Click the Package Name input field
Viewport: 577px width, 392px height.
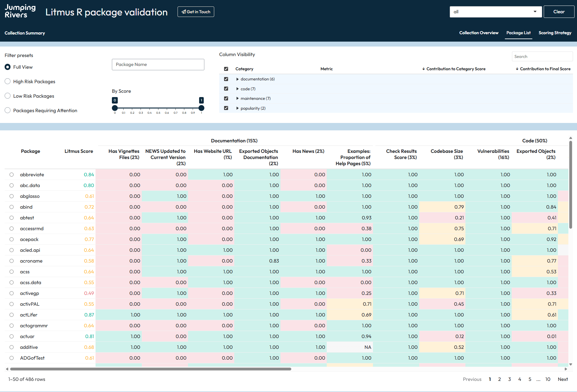point(158,64)
